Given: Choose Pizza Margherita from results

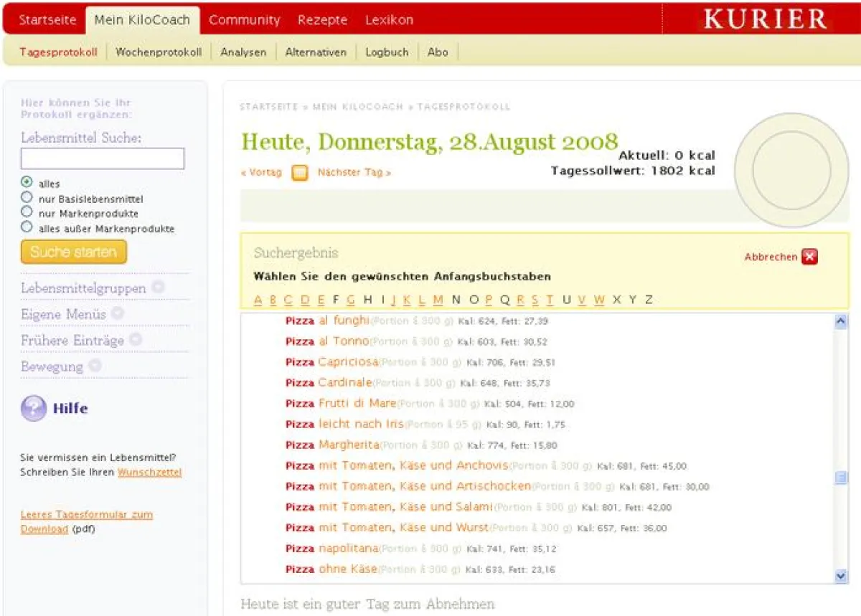Looking at the screenshot, I should [x=348, y=445].
